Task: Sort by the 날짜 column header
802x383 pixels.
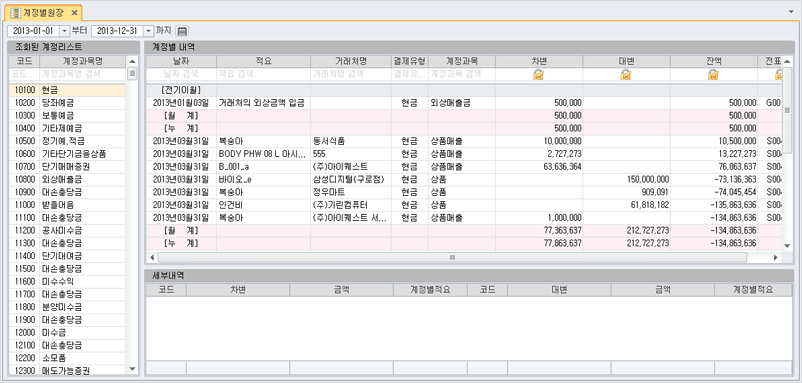Action: 181,61
